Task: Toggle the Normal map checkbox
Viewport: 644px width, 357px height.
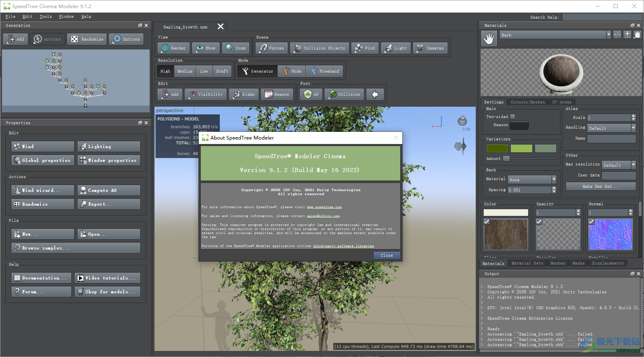Action: click(591, 222)
